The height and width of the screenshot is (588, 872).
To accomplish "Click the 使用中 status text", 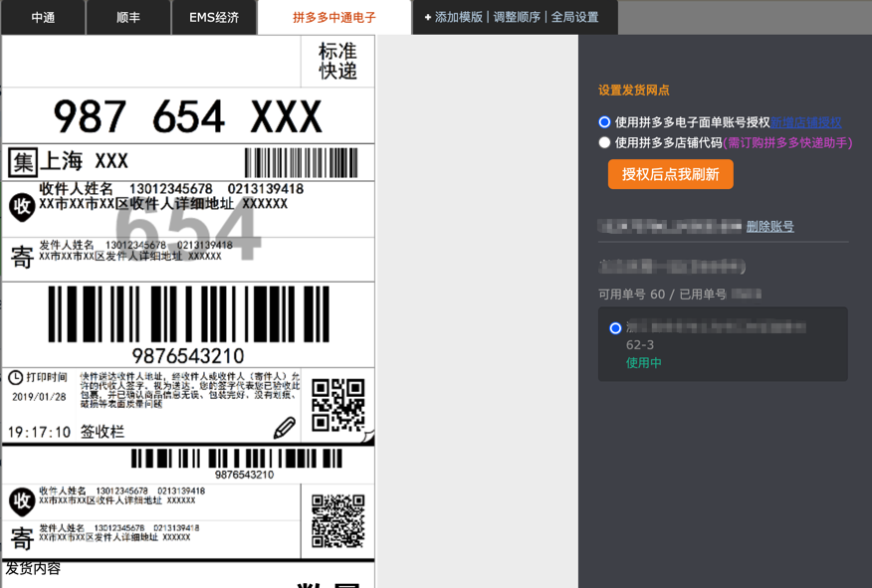I will click(x=644, y=363).
